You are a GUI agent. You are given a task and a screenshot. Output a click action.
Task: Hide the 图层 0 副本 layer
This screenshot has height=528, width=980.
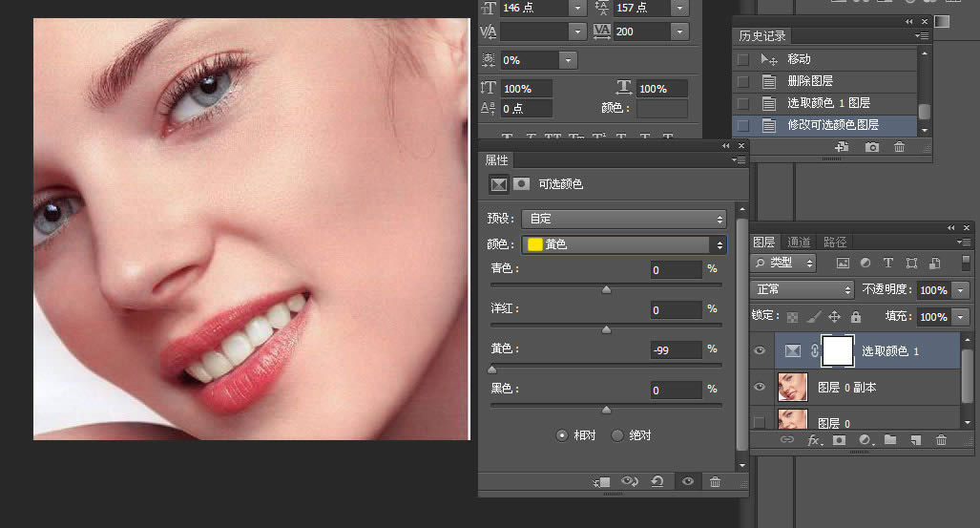[x=760, y=387]
